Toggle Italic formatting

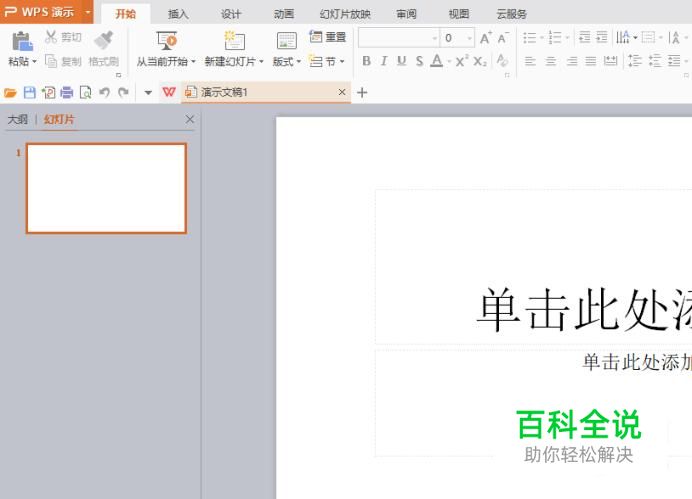pyautogui.click(x=383, y=61)
